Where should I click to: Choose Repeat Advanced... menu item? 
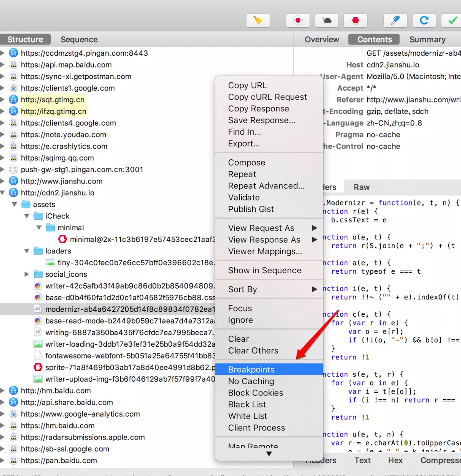coord(269,186)
